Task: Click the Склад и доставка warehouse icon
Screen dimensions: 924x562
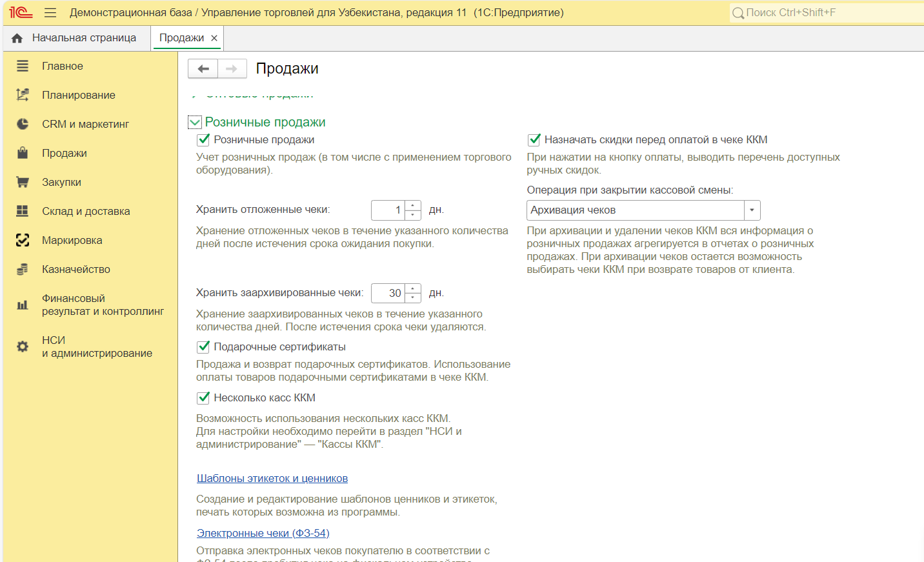Action: (x=23, y=211)
